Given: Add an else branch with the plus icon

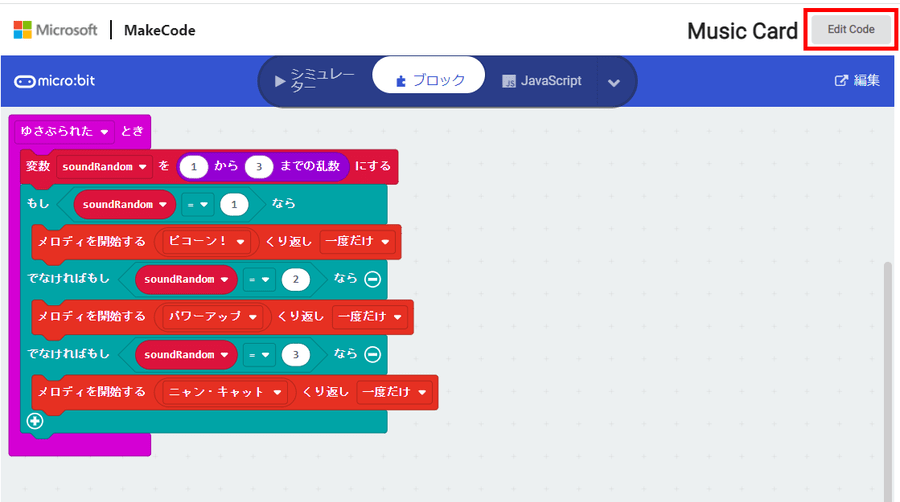Looking at the screenshot, I should 35,421.
